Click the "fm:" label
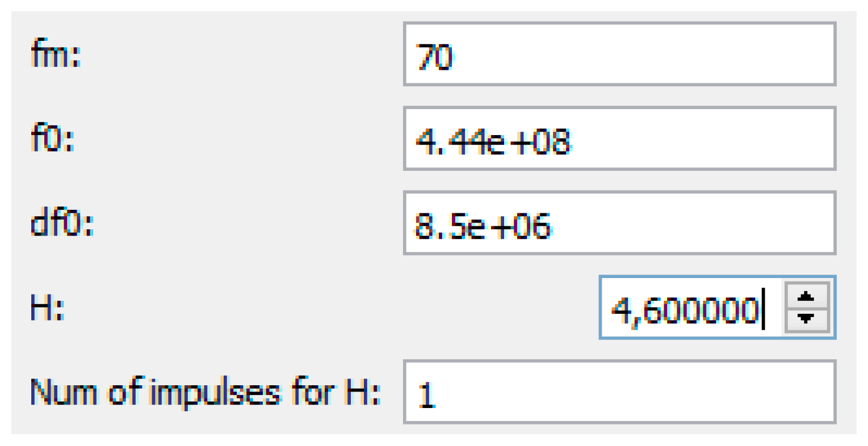This screenshot has width=868, height=446. tap(56, 56)
